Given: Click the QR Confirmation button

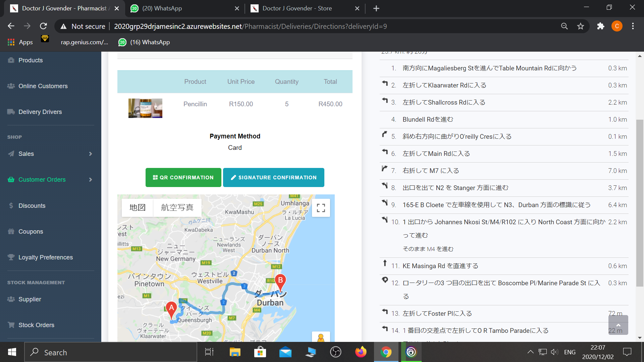Looking at the screenshot, I should pyautogui.click(x=183, y=177).
